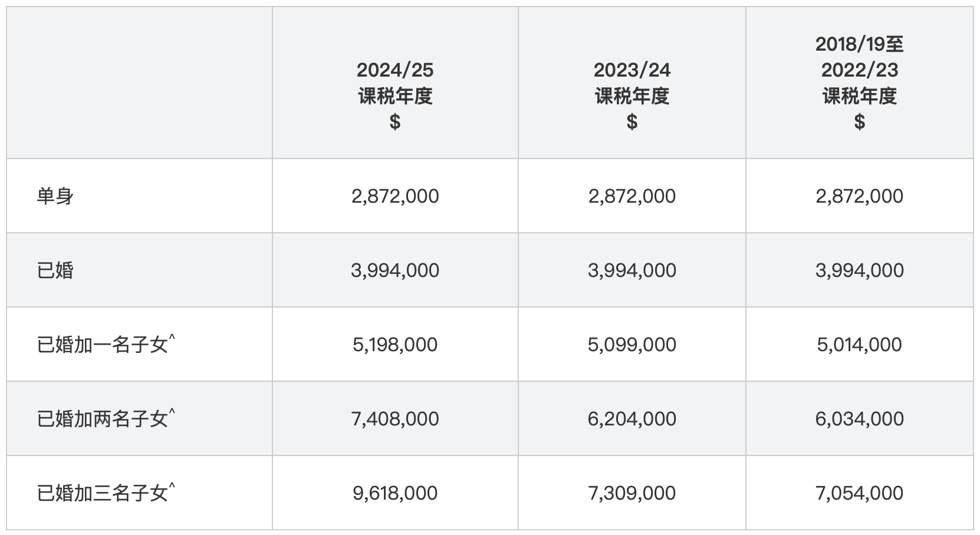Click the 单身 row label

55,196
